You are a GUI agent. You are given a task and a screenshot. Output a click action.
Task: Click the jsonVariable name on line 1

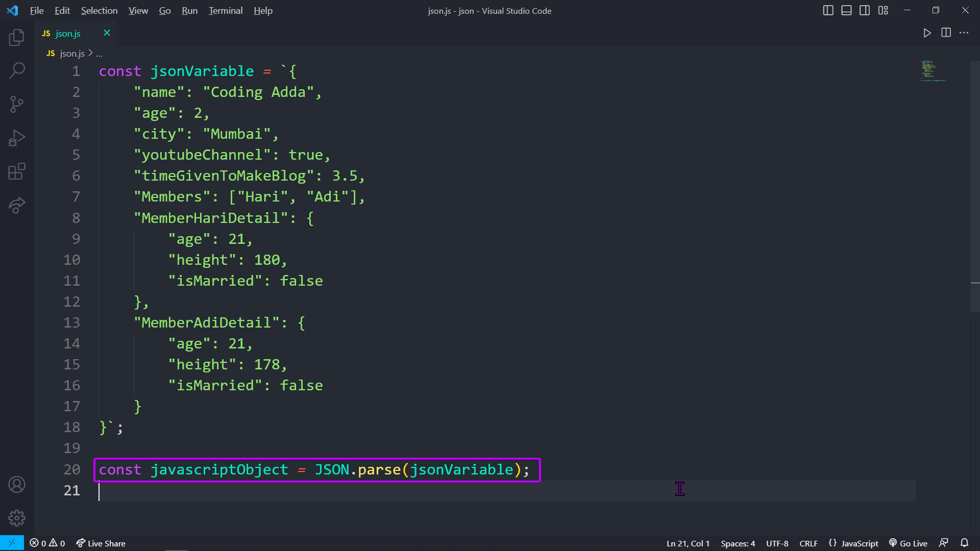(x=202, y=71)
